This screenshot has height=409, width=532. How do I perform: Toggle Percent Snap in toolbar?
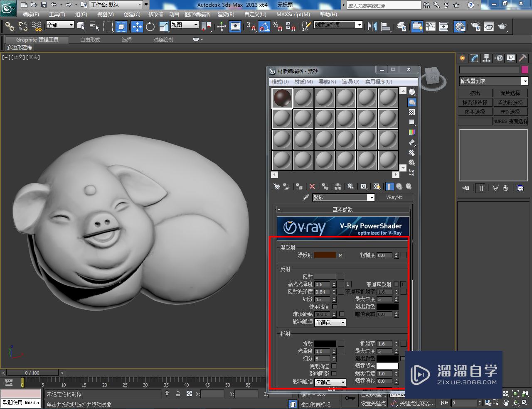tap(278, 27)
